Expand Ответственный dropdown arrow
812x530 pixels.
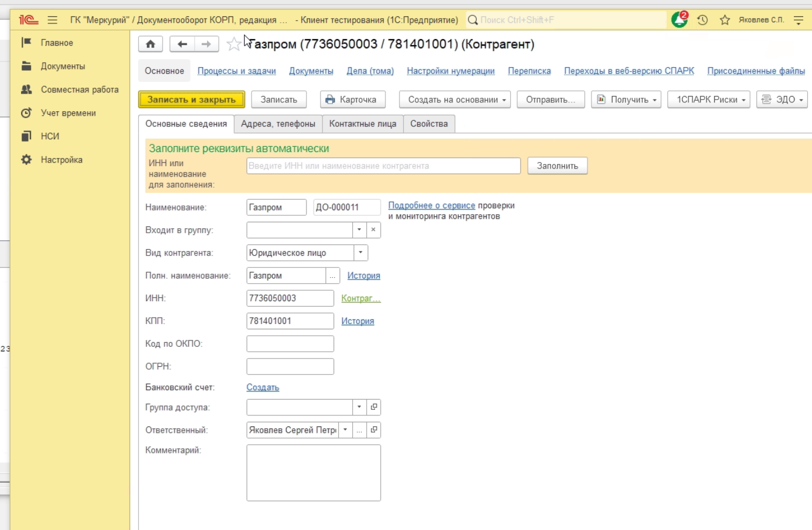pyautogui.click(x=345, y=430)
